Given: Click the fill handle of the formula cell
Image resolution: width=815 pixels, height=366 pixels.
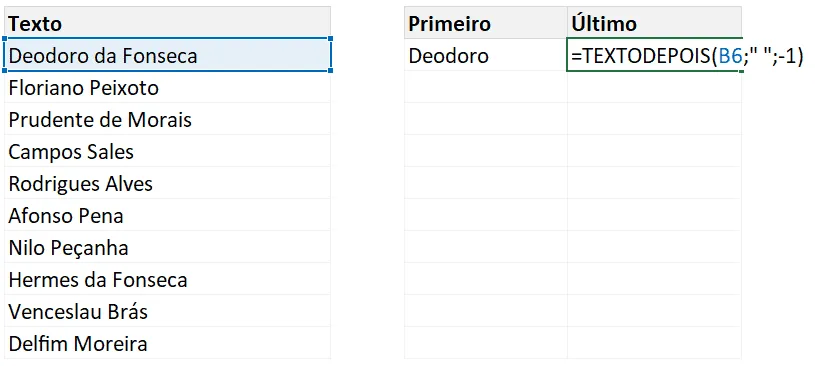Looking at the screenshot, I should click(x=742, y=71).
